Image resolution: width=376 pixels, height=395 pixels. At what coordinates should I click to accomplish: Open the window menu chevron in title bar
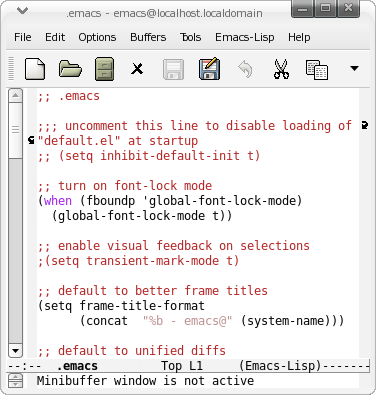[x=22, y=11]
